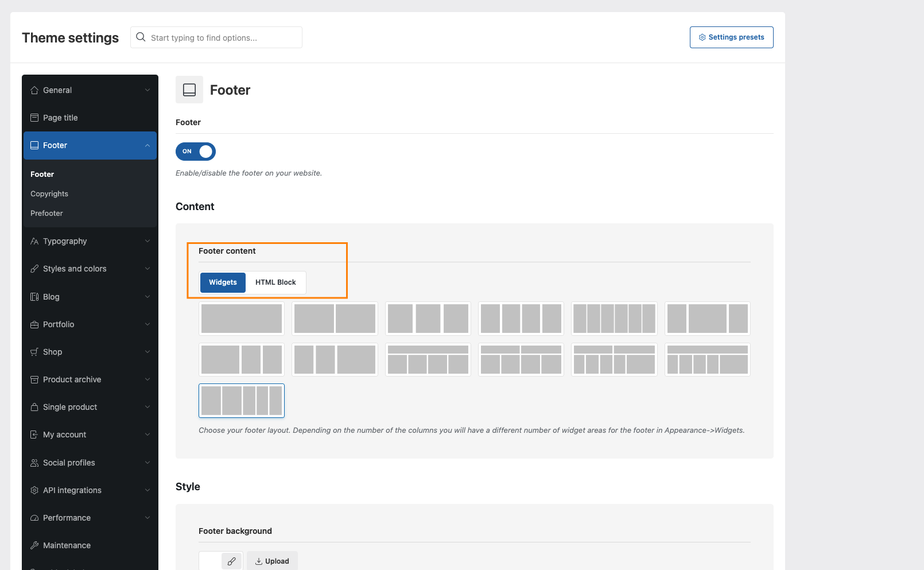Choose the two-over-four columns footer layout
The image size is (924, 570).
click(521, 360)
